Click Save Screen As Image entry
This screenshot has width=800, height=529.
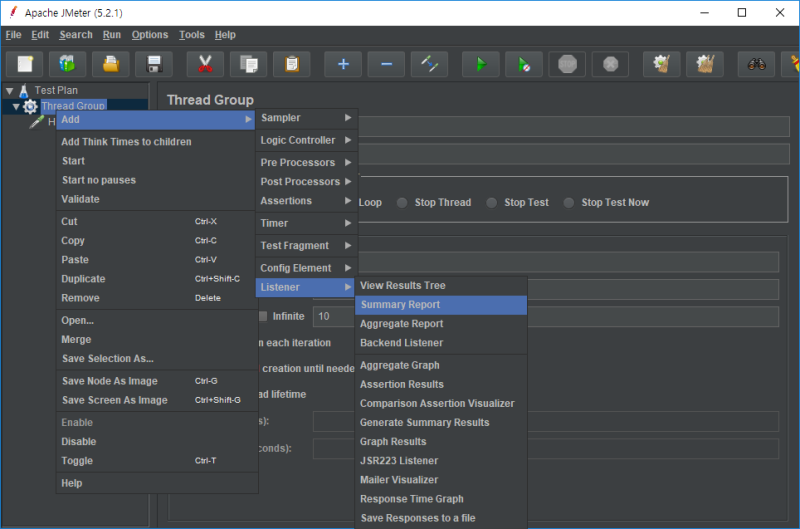pyautogui.click(x=156, y=400)
